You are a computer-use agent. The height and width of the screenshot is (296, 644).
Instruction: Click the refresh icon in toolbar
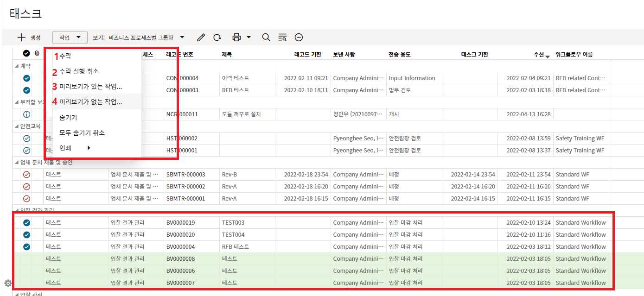[217, 38]
